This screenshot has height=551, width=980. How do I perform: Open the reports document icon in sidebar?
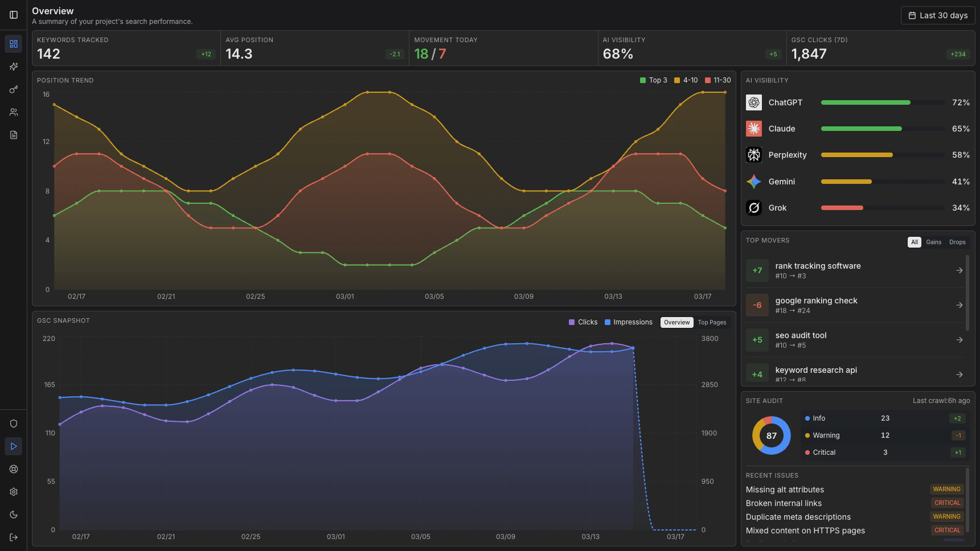click(x=14, y=135)
